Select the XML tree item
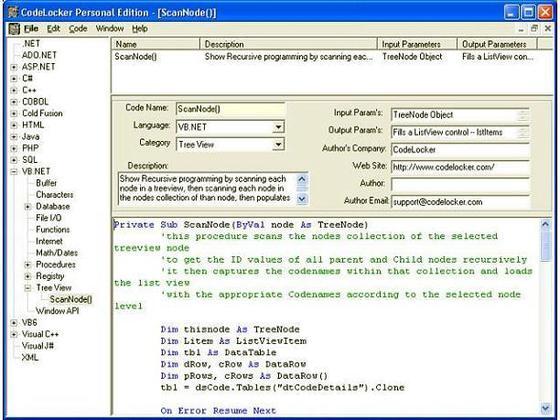560x420 pixels. coord(30,358)
